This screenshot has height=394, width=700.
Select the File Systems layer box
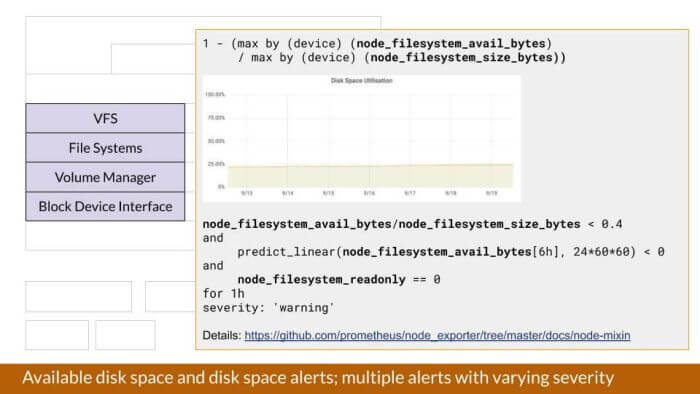point(105,148)
